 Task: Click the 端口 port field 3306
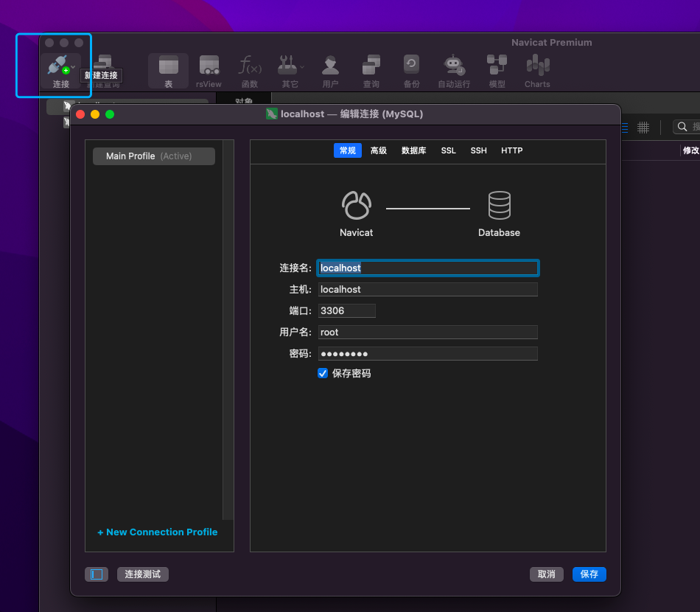(x=347, y=311)
